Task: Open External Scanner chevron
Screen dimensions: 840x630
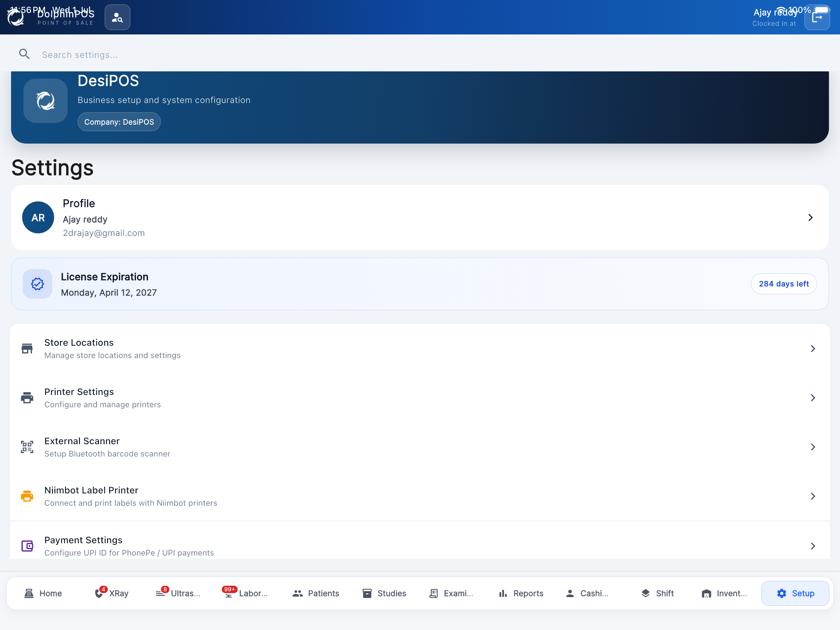Action: click(813, 447)
